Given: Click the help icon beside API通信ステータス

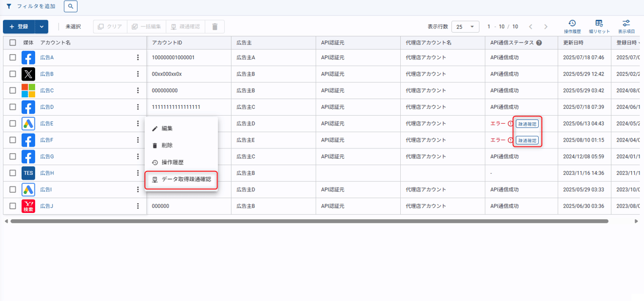Looking at the screenshot, I should click(539, 43).
